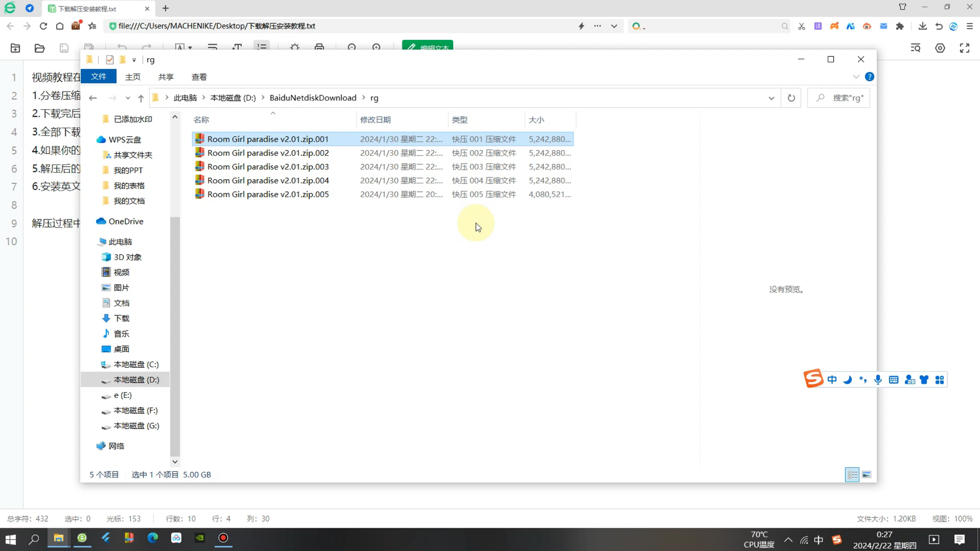
Task: Open the quick access toolbar customize dropdown
Action: tap(134, 60)
